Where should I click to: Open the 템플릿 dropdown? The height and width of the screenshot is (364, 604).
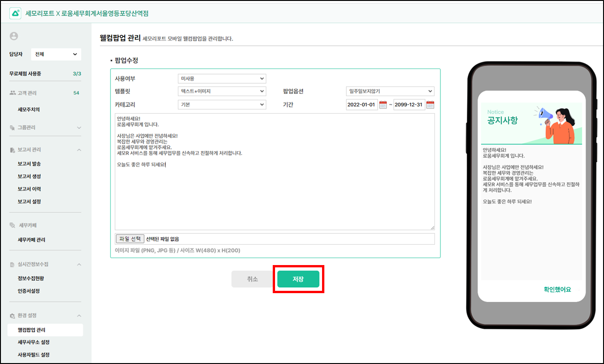222,92
